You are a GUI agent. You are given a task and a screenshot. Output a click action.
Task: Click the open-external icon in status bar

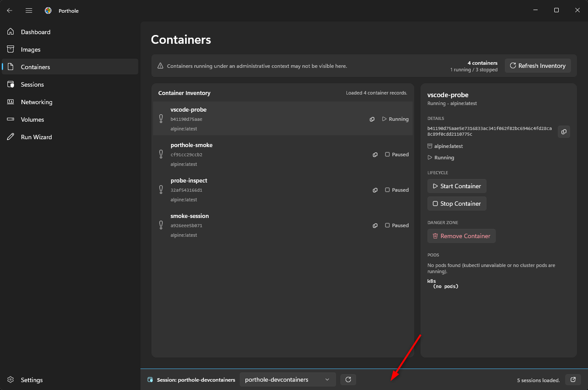coord(573,379)
